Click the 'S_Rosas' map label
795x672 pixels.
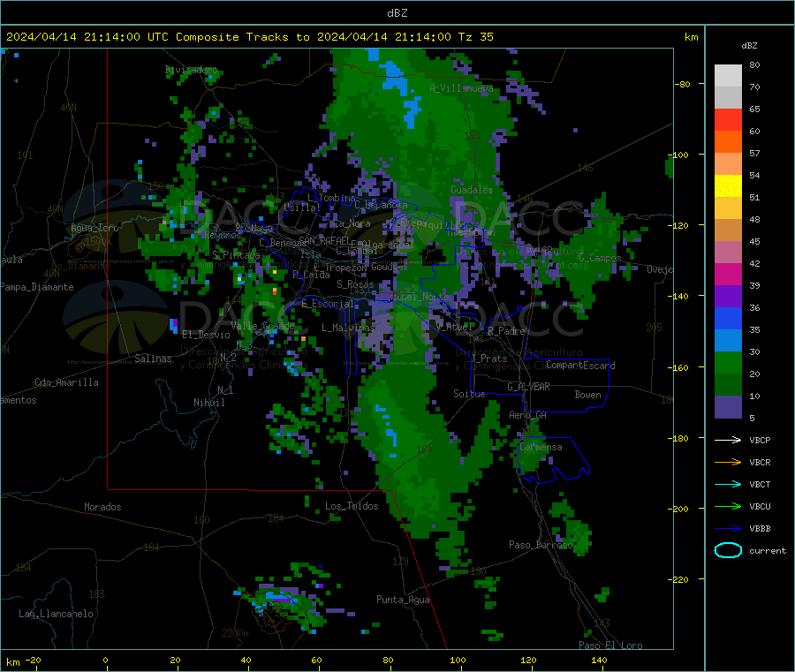355,284
